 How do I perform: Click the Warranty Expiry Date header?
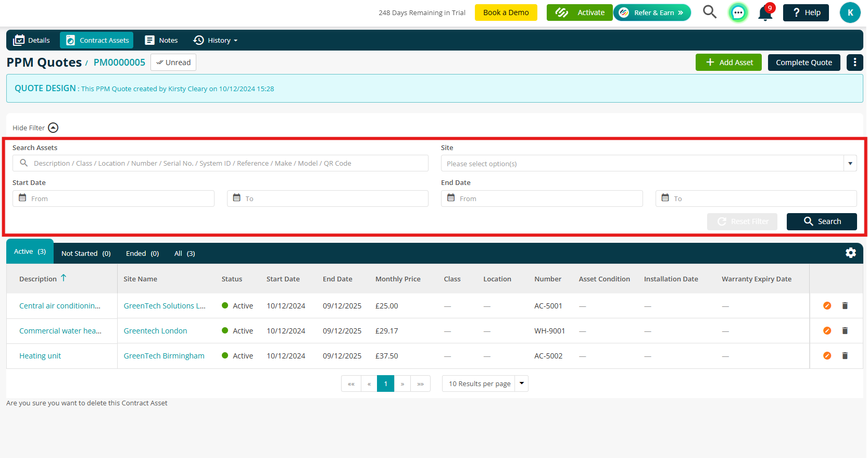click(757, 279)
